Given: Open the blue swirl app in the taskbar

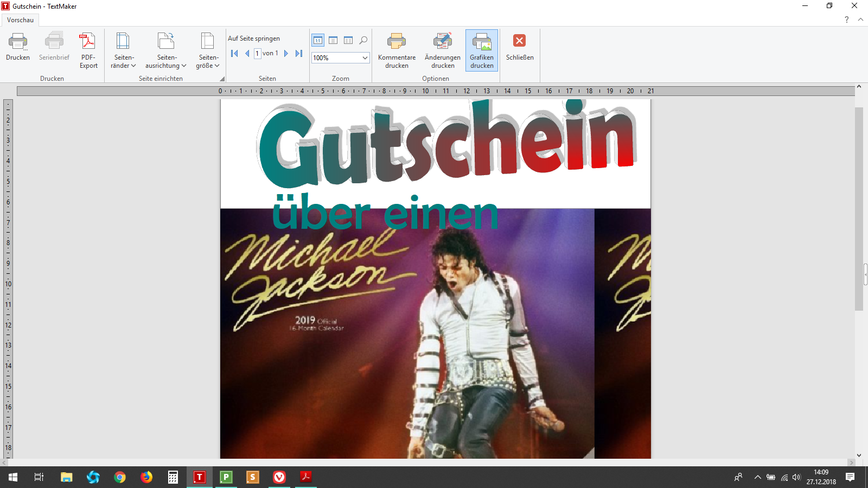Looking at the screenshot, I should pyautogui.click(x=93, y=477).
